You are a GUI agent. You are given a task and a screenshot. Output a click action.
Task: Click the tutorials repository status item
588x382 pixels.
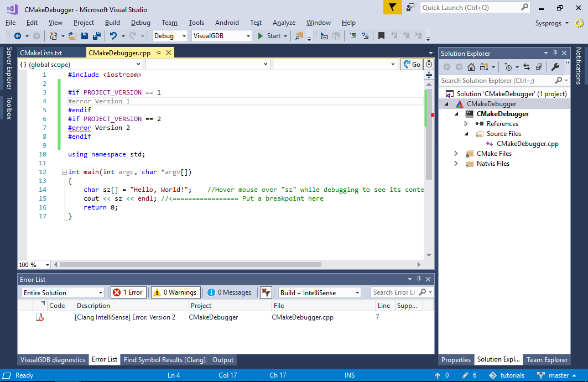[x=507, y=375]
